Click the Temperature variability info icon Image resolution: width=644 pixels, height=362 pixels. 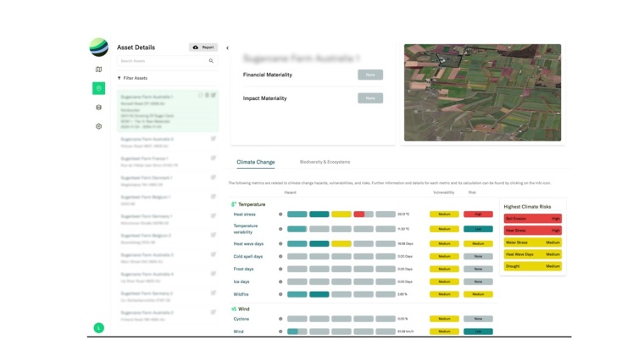[280, 229]
